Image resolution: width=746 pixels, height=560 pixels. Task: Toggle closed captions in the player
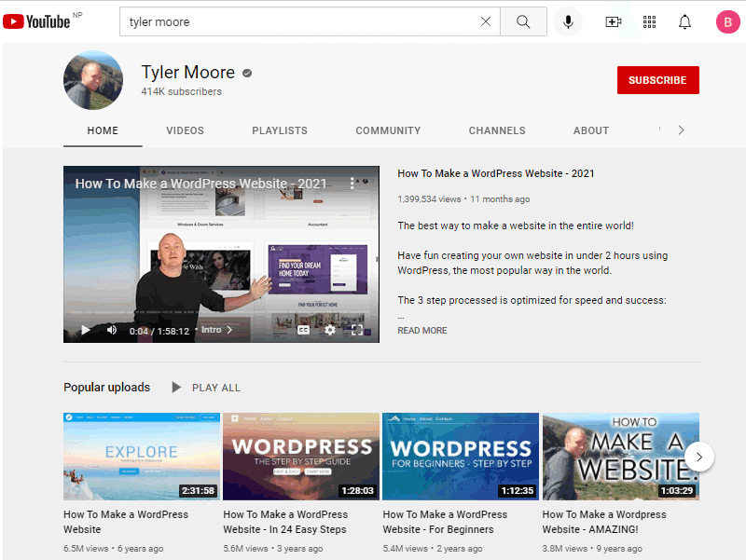(303, 330)
